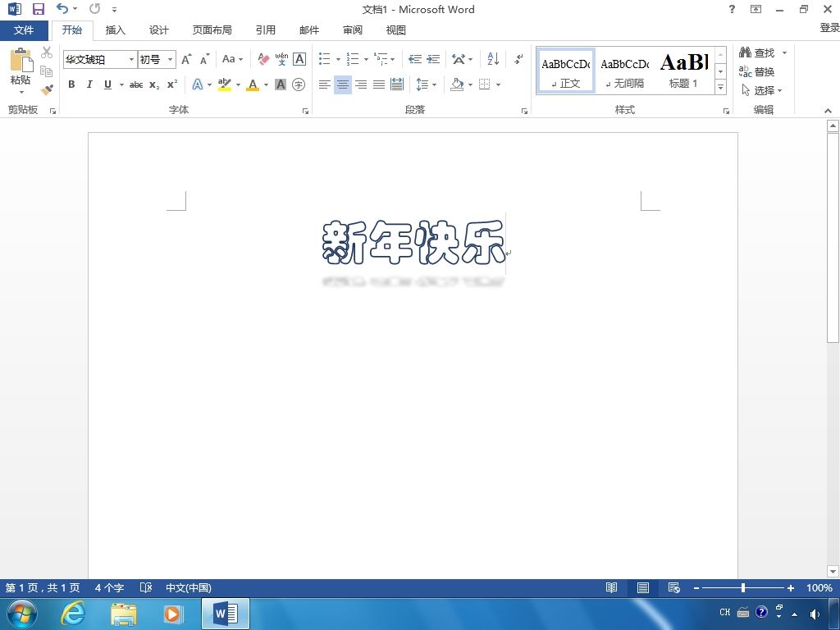Cut selection with the scissors icon
This screenshot has height=630, width=840.
coord(47,52)
